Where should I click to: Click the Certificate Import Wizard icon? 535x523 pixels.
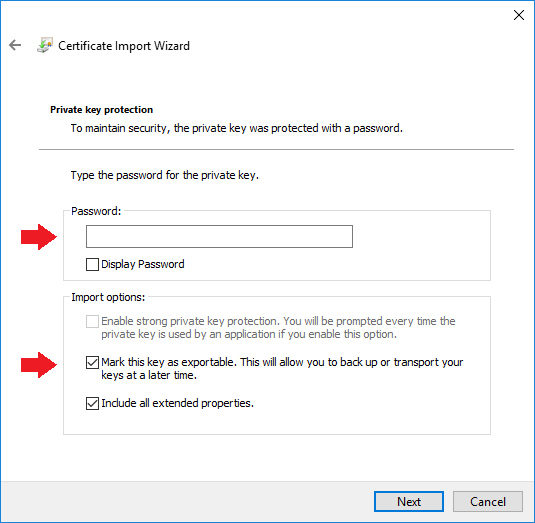click(x=45, y=45)
